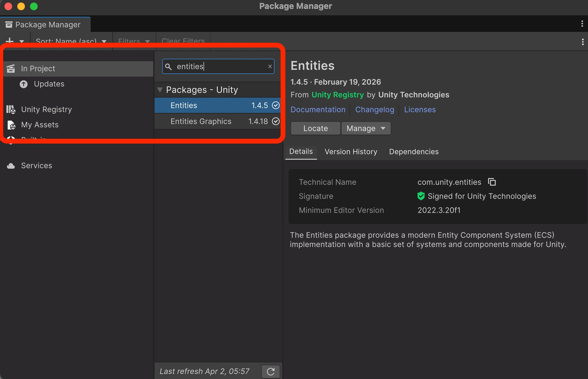Image resolution: width=588 pixels, height=379 pixels.
Task: Open the window tab kebab menu
Action: (x=582, y=24)
